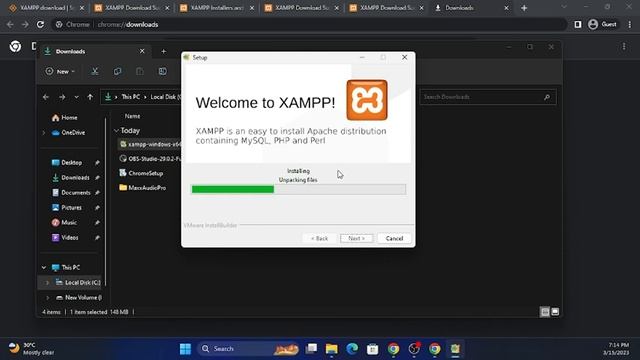Switch to Chrome Downloads tab
The image size is (640, 360).
click(x=471, y=8)
